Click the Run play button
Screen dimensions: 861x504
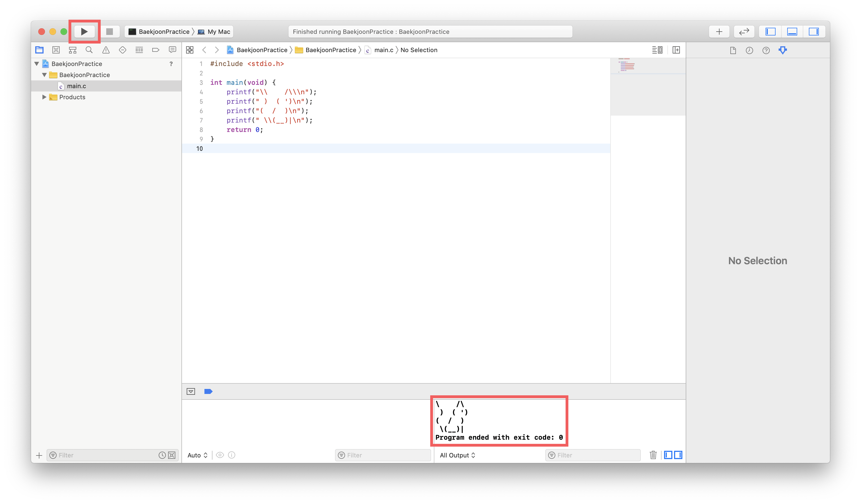[84, 32]
